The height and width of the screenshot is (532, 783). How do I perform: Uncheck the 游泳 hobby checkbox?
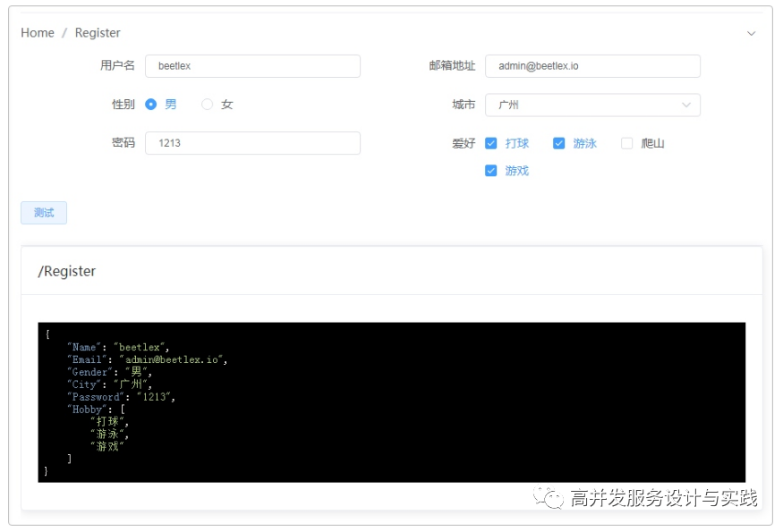559,142
